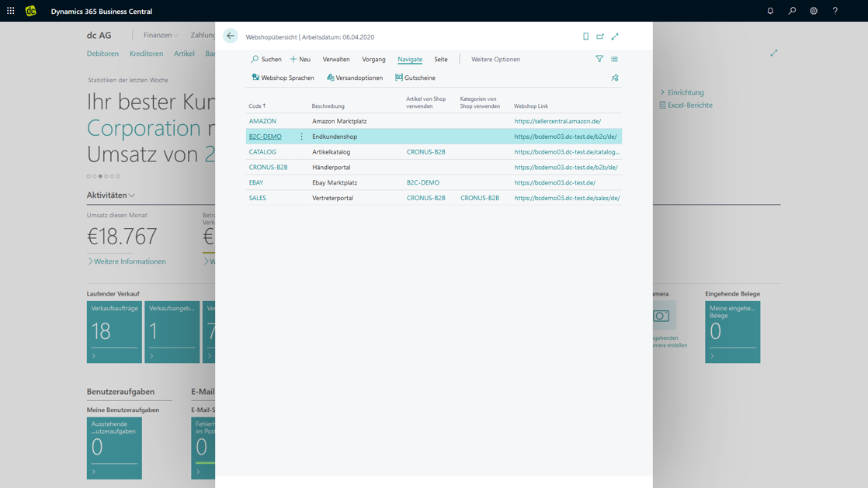Pin the action bar with the pin icon
868x488 pixels.
[614, 78]
